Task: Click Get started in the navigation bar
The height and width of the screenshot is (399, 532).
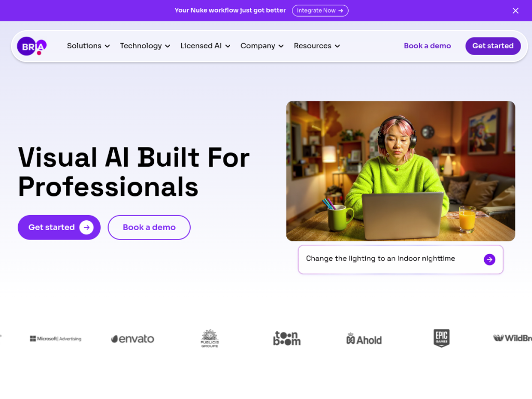Action: (493, 46)
